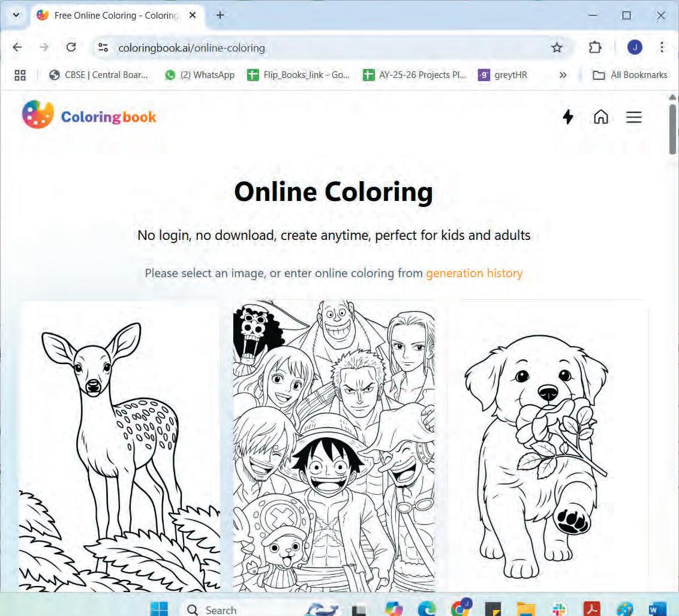Viewport: 679px width, 616px height.
Task: Click the Coloringbook palette logo
Action: tap(38, 115)
